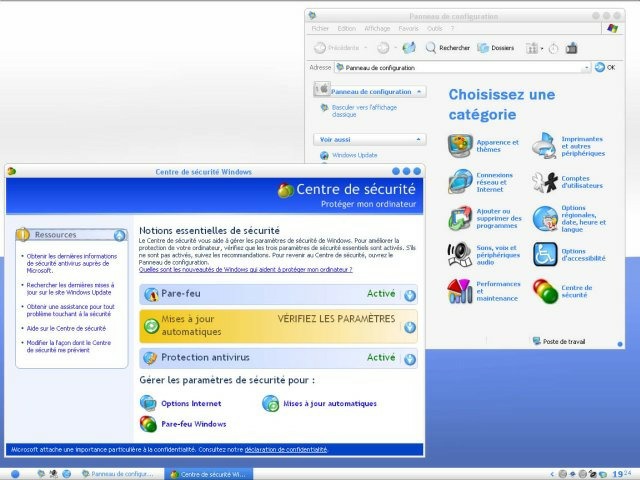640x480 pixels.
Task: Open Sons, voix et périphériques audio icon
Action: (460, 254)
